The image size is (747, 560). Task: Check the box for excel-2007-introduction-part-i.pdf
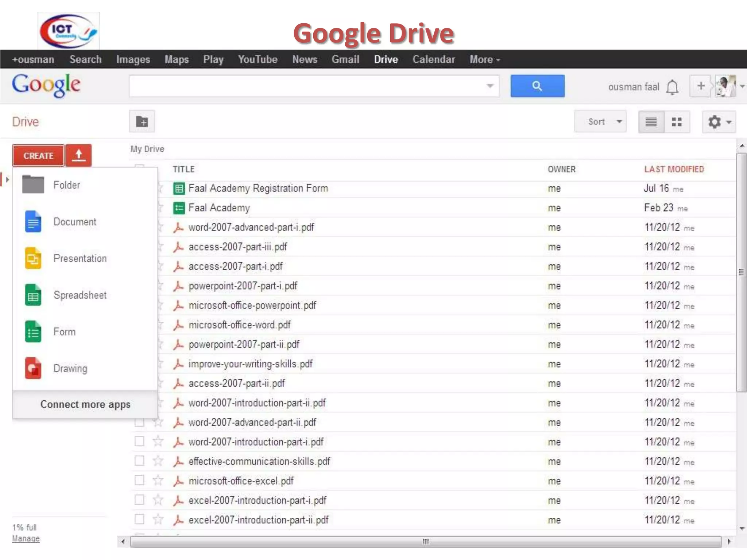click(x=139, y=499)
